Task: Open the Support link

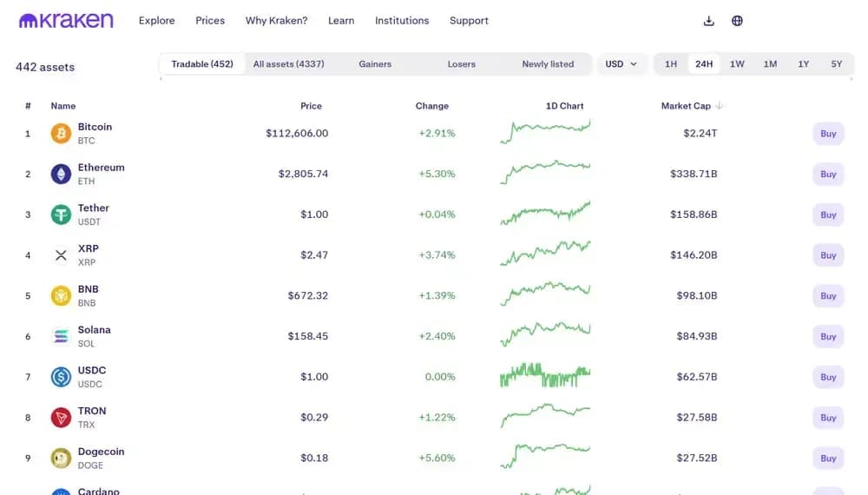Action: 469,21
